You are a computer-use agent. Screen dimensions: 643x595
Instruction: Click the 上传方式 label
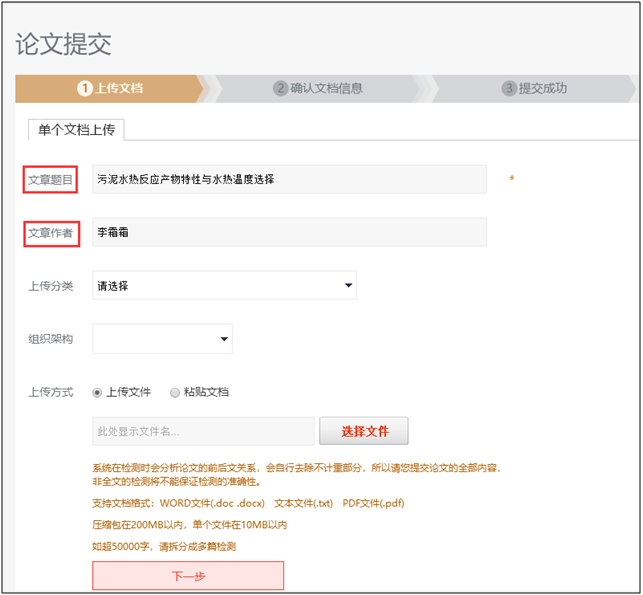pyautogui.click(x=51, y=393)
